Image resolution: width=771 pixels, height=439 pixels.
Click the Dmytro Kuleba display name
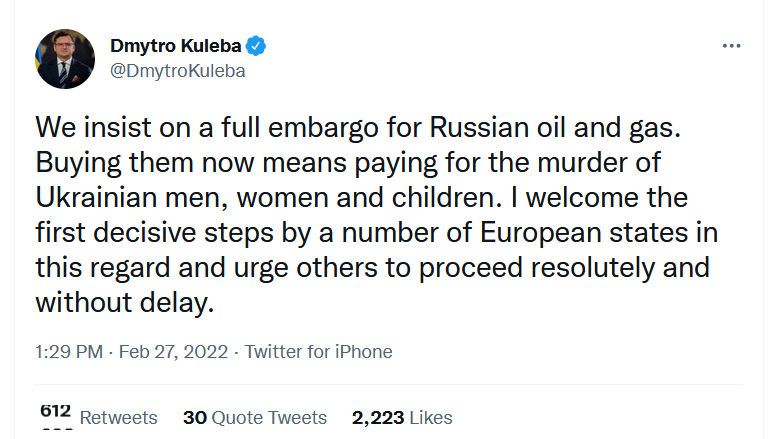click(x=176, y=46)
